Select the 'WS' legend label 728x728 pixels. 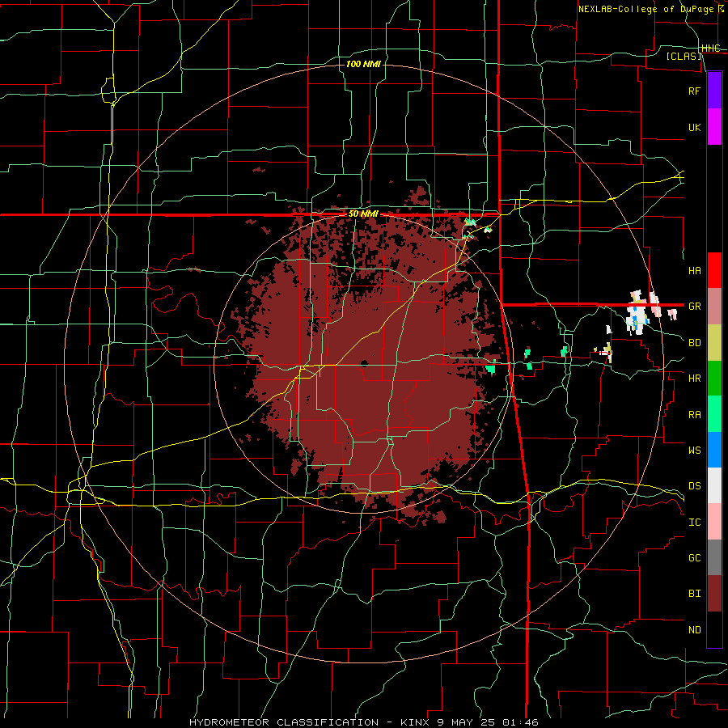click(694, 451)
